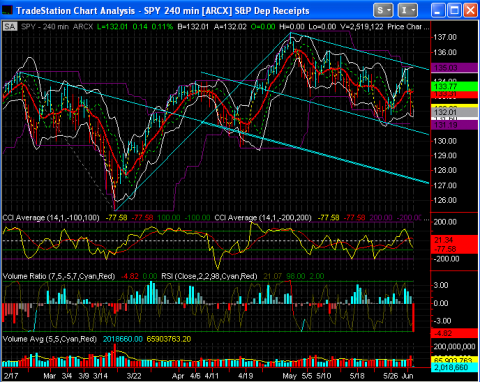
Task: Click the red -4.82 marker on Volume Ratio axis
Action: point(454,333)
